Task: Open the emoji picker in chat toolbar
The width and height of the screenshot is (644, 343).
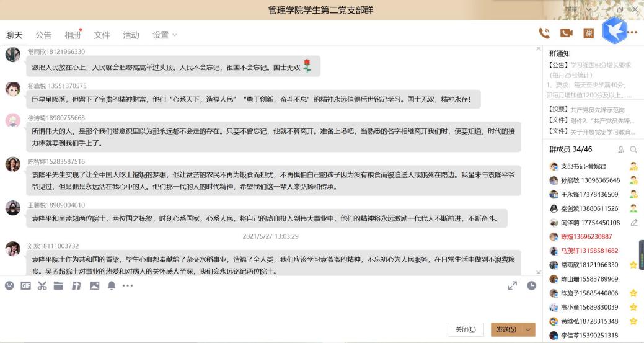Action: 9,285
